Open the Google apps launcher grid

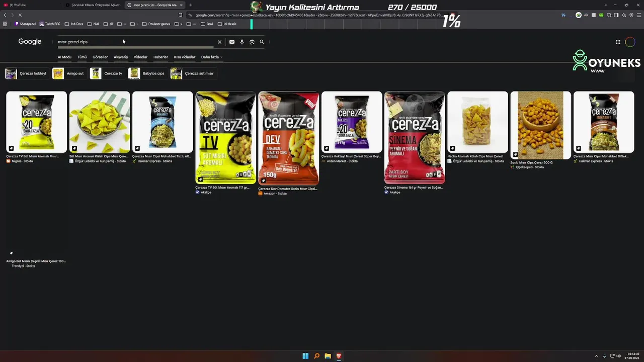[618, 42]
